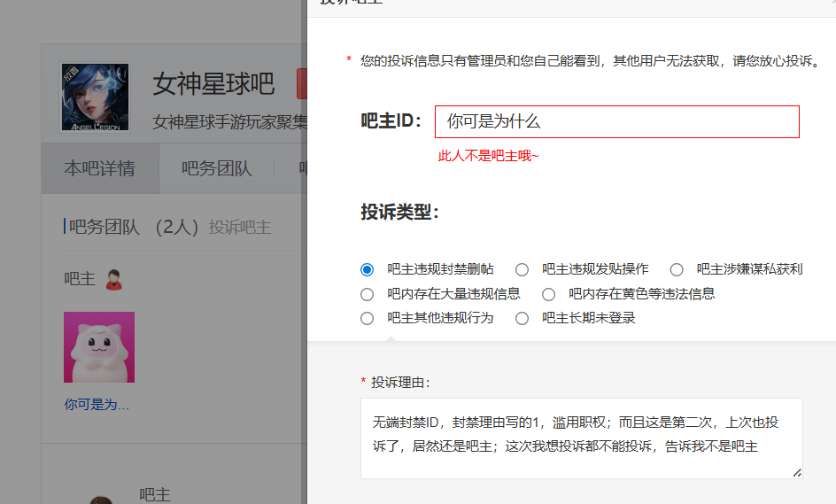Select the 吧主违规发贴操作 radio option
836x504 pixels.
pos(522,269)
